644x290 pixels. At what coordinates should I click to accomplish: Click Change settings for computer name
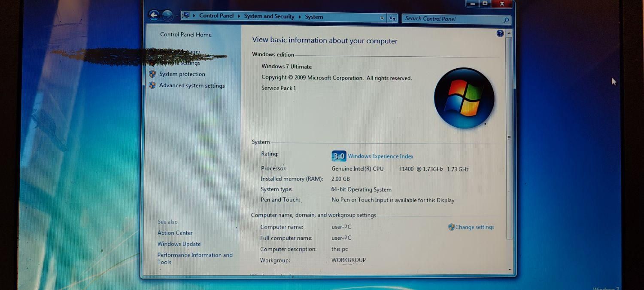(x=474, y=227)
